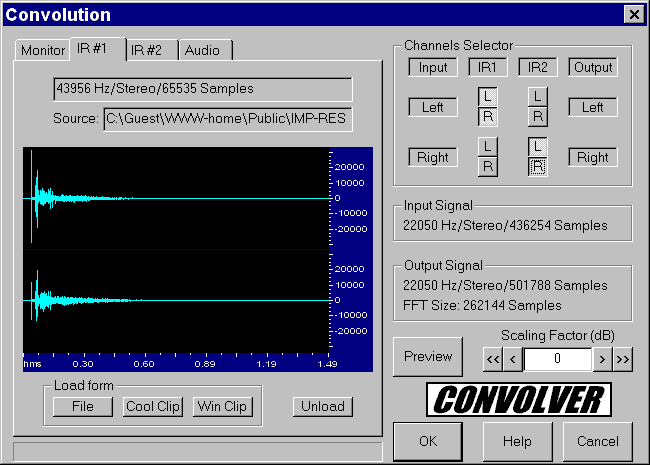Toggle IR1 L for Left input row

488,97
